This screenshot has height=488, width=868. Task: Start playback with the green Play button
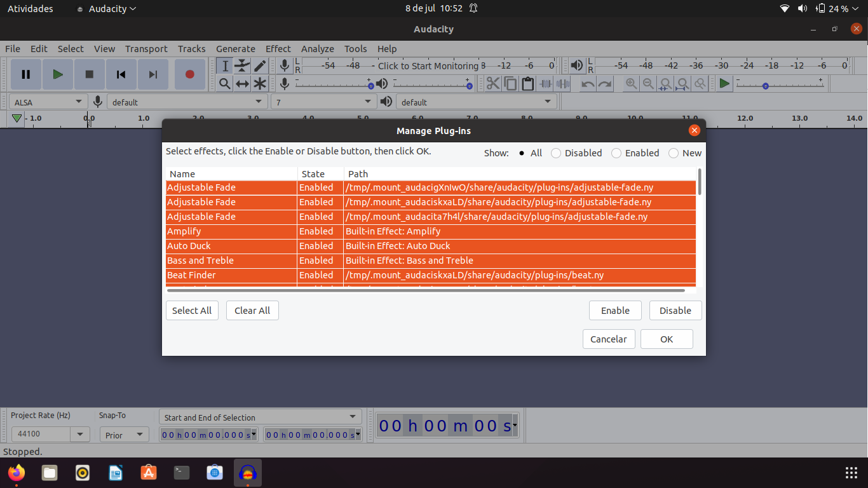click(x=58, y=74)
